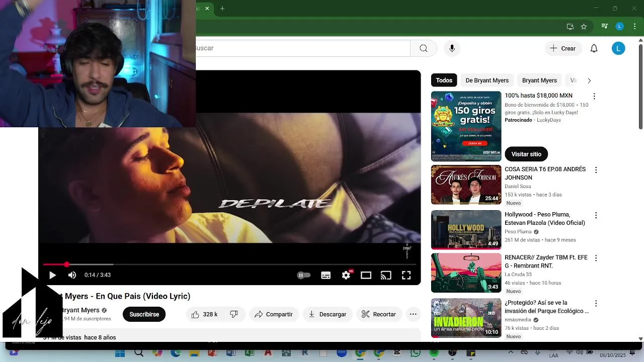
Task: Open the COSA SERIA T6 EP.08 title
Action: [x=545, y=173]
